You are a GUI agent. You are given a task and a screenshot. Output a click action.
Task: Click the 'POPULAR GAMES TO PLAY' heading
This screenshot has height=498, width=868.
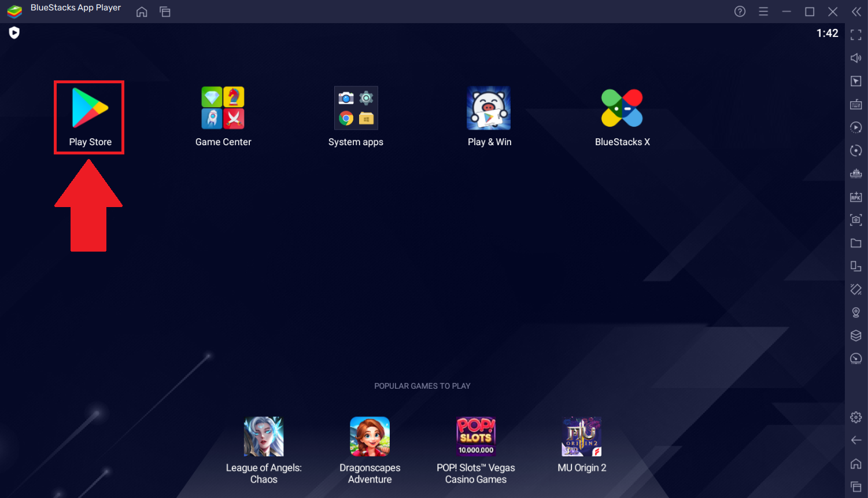coord(422,386)
